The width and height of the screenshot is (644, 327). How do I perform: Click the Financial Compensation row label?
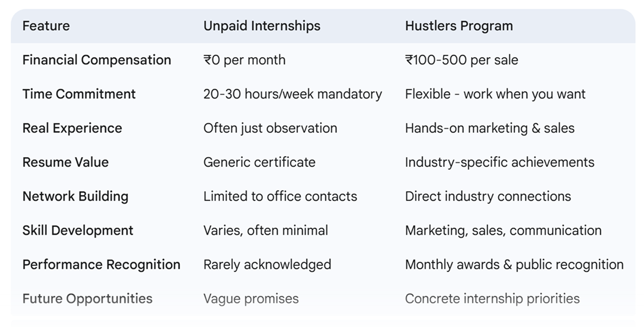pos(97,60)
